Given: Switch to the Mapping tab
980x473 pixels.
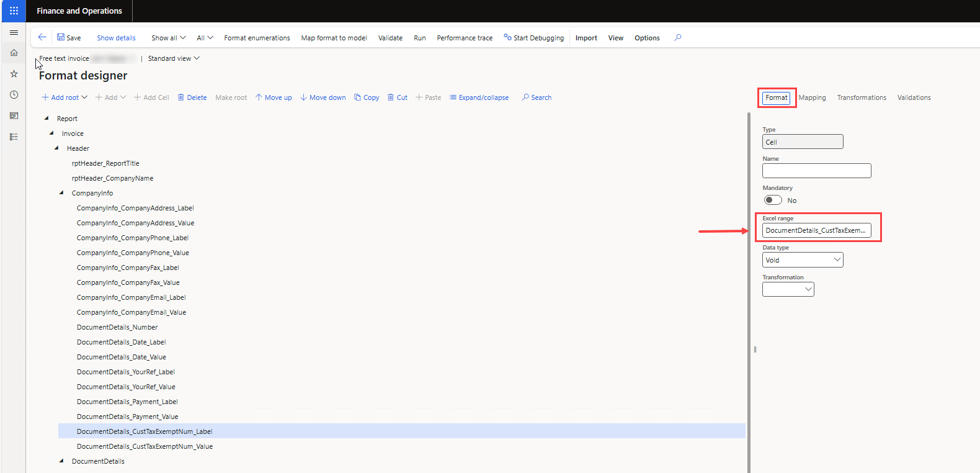Looking at the screenshot, I should [x=812, y=97].
